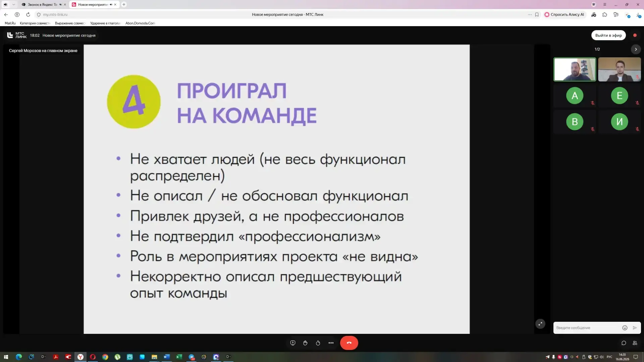Open Windows Start menu
Viewport: 644px width, 362px height.
(x=6, y=357)
